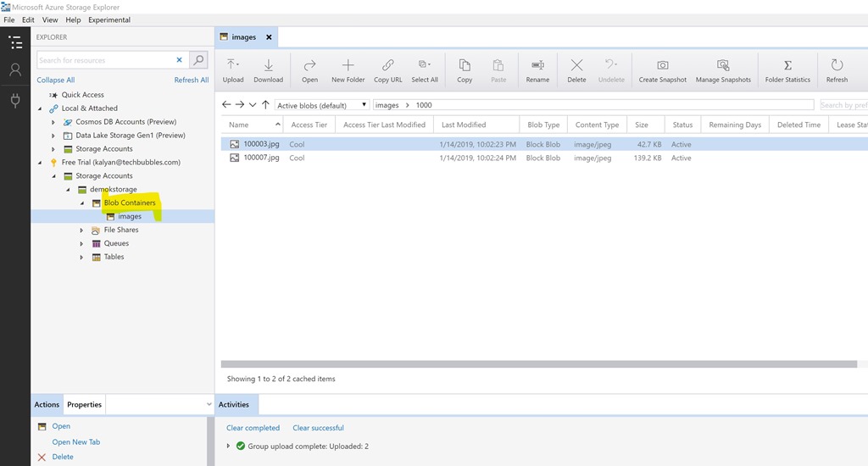The height and width of the screenshot is (466, 868).
Task: Close the images tab
Action: (269, 37)
